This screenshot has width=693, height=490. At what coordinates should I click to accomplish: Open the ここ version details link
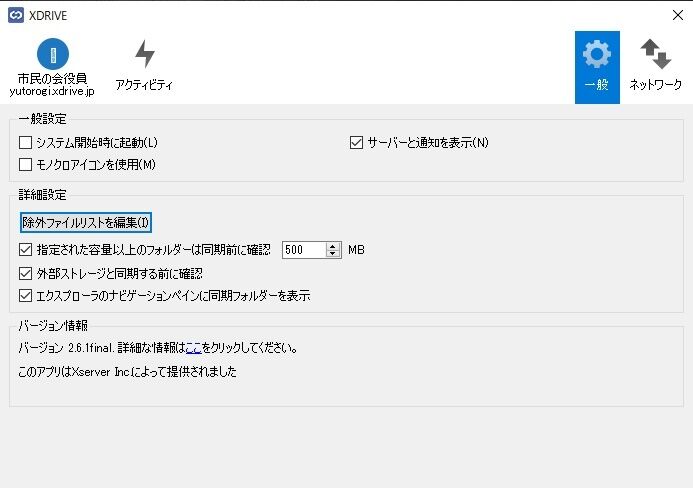(194, 348)
